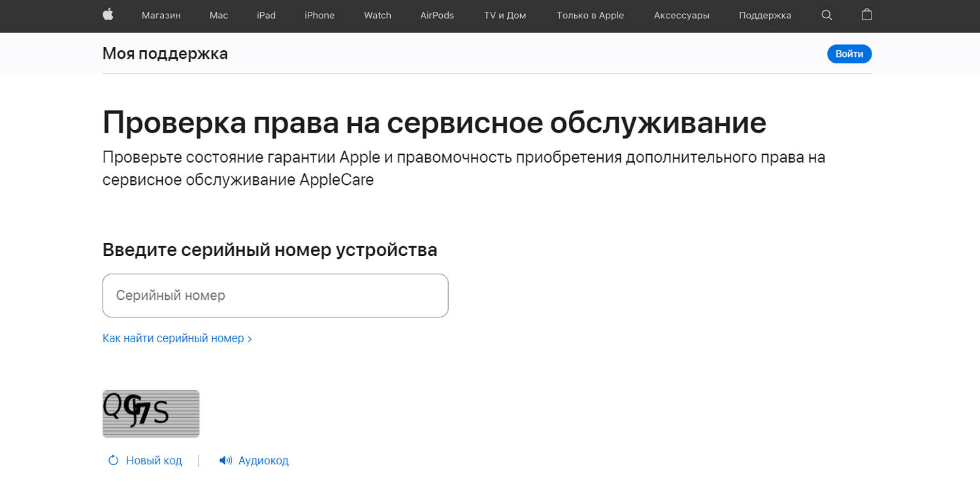980x482 pixels.
Task: Open the Моя поддержка link
Action: coord(165,54)
